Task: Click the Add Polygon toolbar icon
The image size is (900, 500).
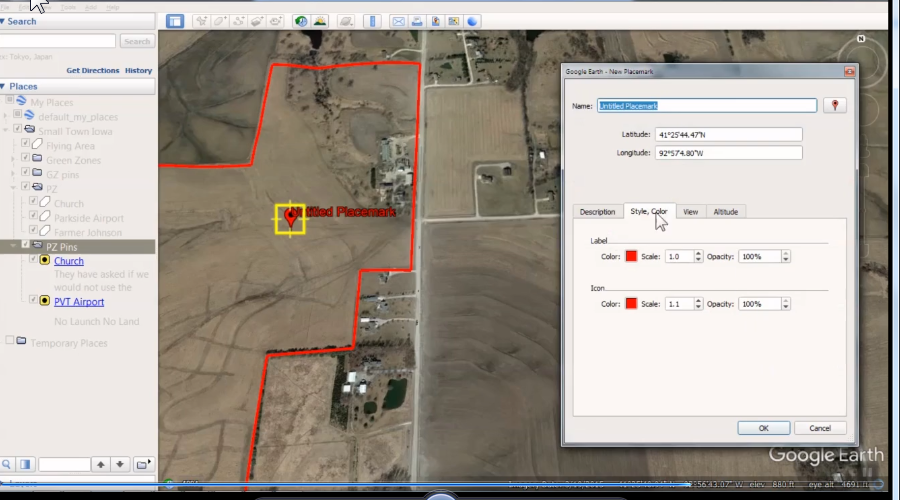Action: pyautogui.click(x=220, y=21)
